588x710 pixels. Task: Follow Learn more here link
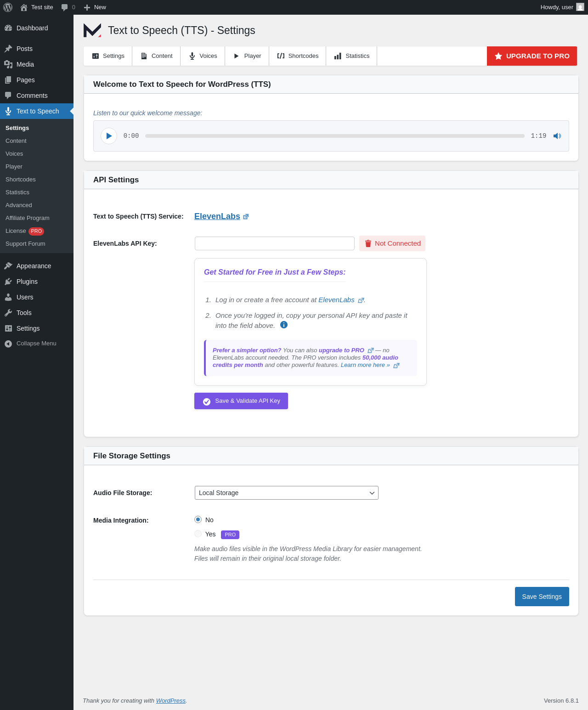[365, 365]
